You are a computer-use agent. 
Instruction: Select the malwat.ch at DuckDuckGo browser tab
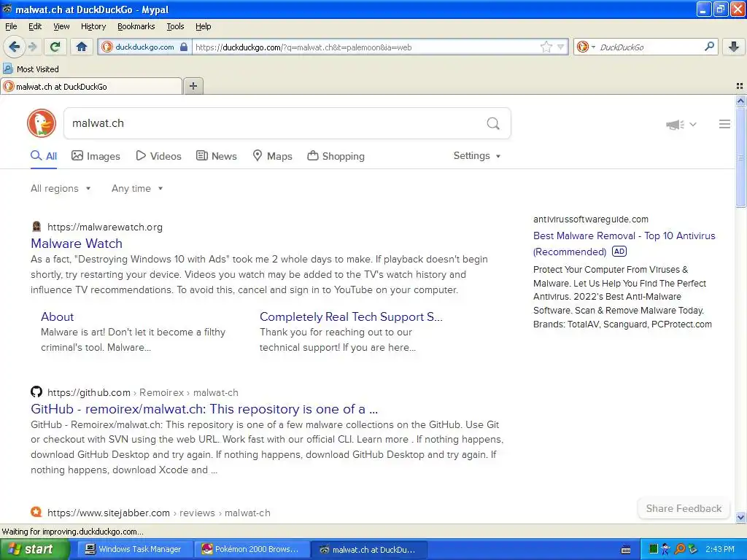pyautogui.click(x=91, y=86)
